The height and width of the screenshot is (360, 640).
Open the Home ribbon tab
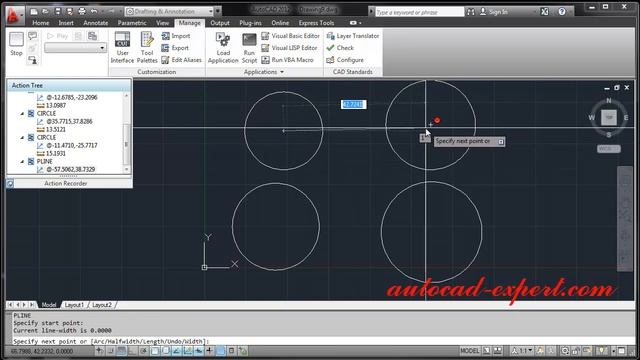click(40, 23)
